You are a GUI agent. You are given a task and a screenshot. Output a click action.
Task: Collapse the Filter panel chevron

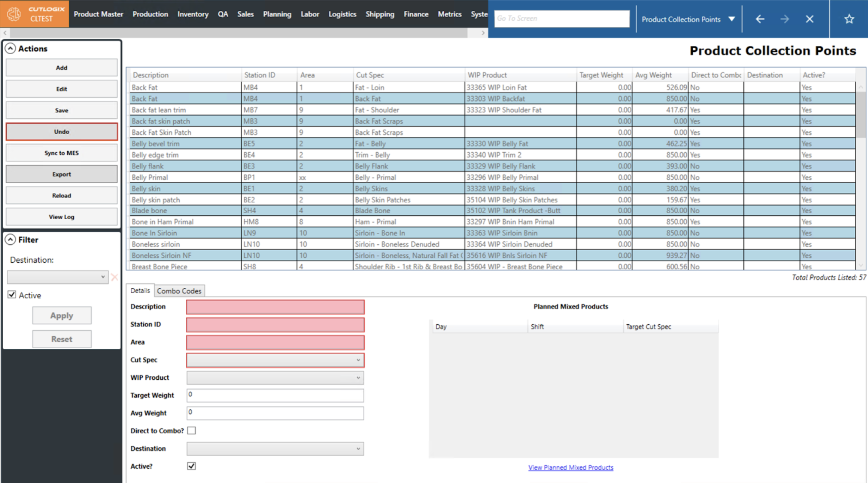[10, 240]
